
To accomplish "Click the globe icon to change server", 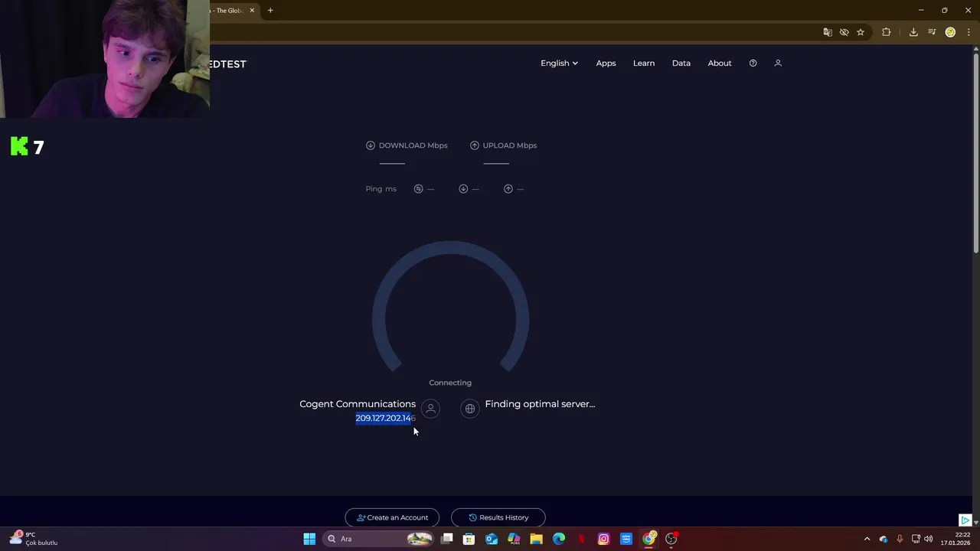I will [470, 409].
